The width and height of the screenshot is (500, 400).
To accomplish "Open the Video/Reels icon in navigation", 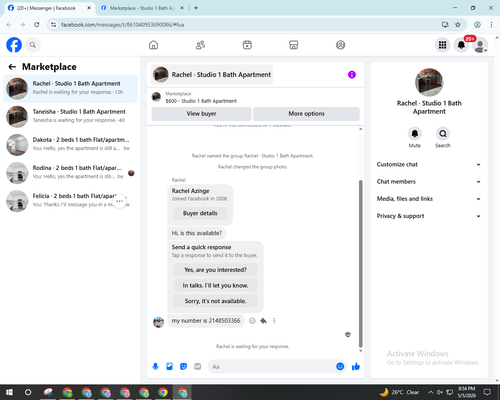I will 247,45.
